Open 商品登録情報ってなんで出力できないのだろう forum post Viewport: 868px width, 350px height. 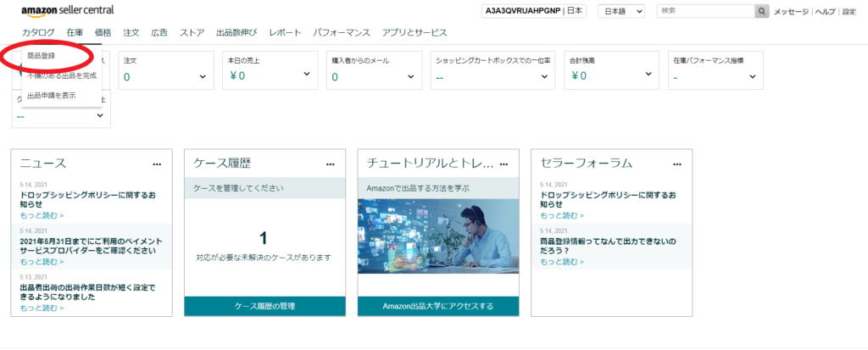pos(609,246)
